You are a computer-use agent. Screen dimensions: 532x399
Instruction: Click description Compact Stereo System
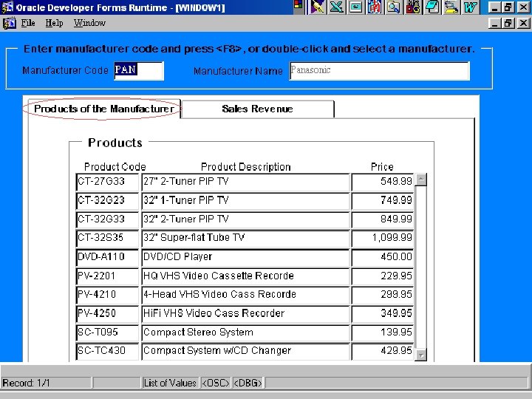tap(245, 332)
